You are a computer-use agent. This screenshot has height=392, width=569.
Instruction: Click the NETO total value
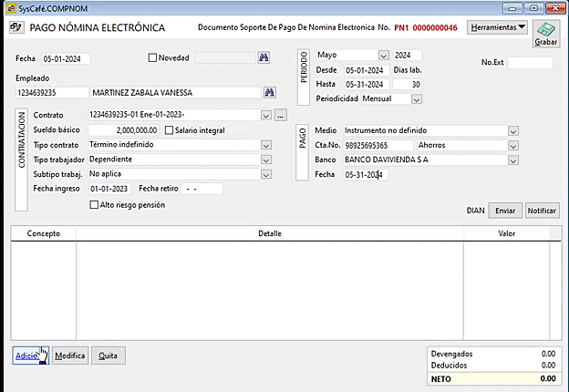[548, 378]
